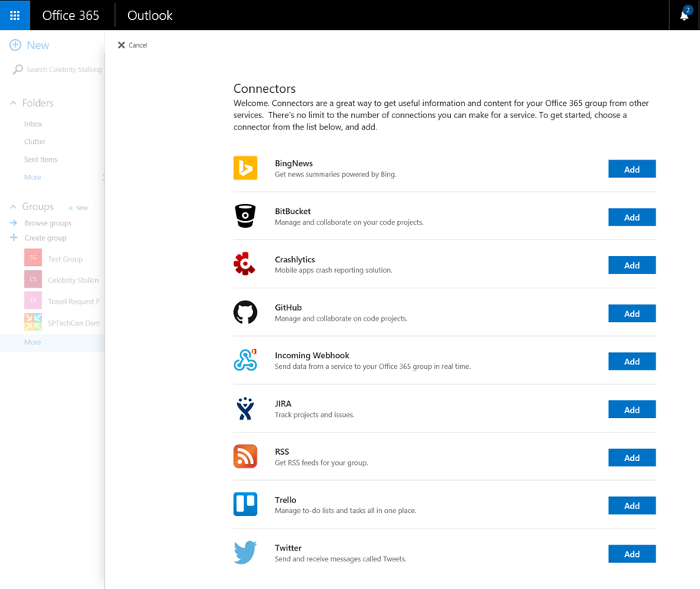Open the Clutter folder
The width and height of the screenshot is (700, 589).
[x=35, y=142]
